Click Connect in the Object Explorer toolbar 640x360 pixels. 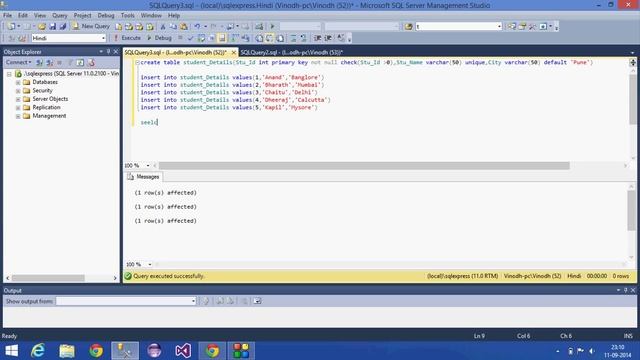click(x=18, y=62)
